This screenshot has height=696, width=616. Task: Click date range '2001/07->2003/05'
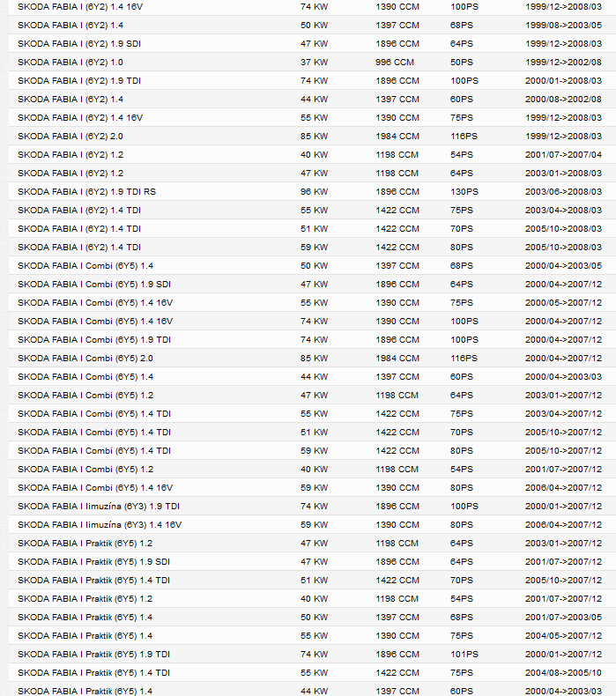563,617
